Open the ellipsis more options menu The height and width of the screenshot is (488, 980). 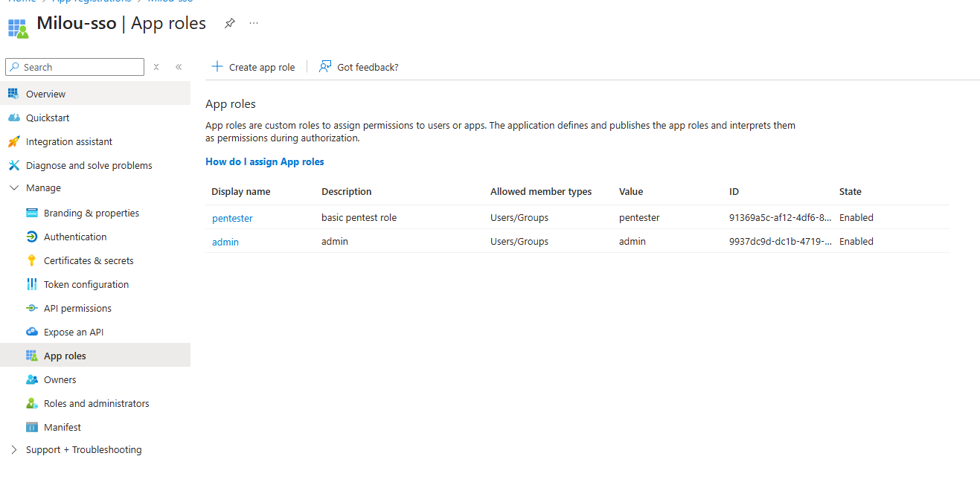click(x=253, y=23)
